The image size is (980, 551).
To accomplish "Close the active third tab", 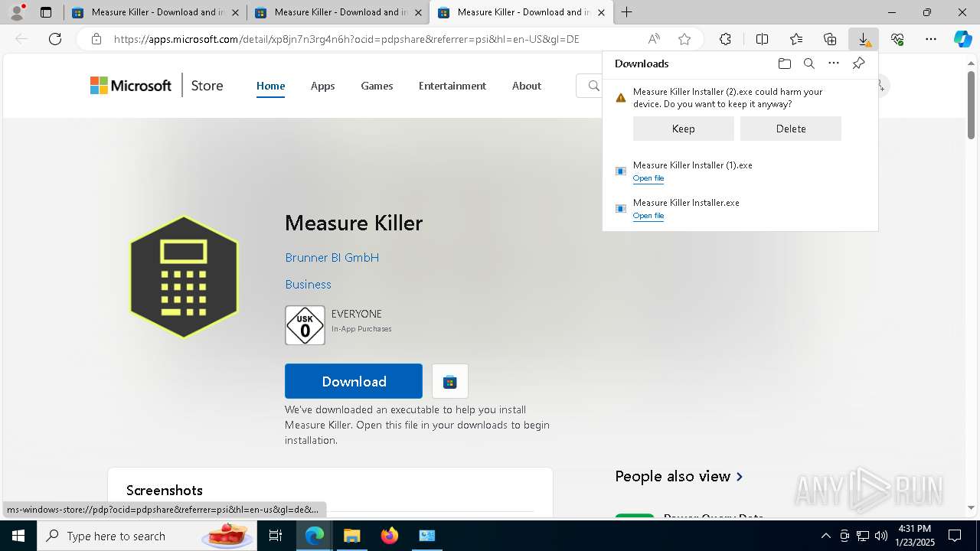I will (x=601, y=12).
